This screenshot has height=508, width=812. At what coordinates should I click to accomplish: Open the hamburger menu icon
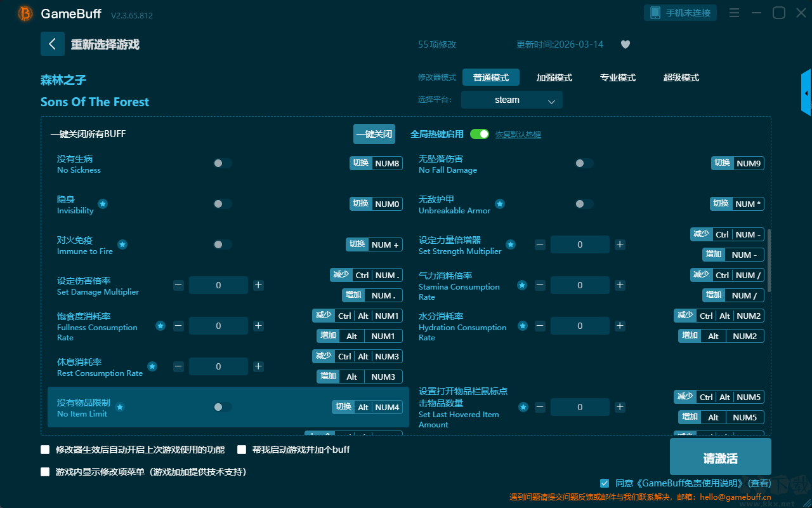(x=734, y=13)
